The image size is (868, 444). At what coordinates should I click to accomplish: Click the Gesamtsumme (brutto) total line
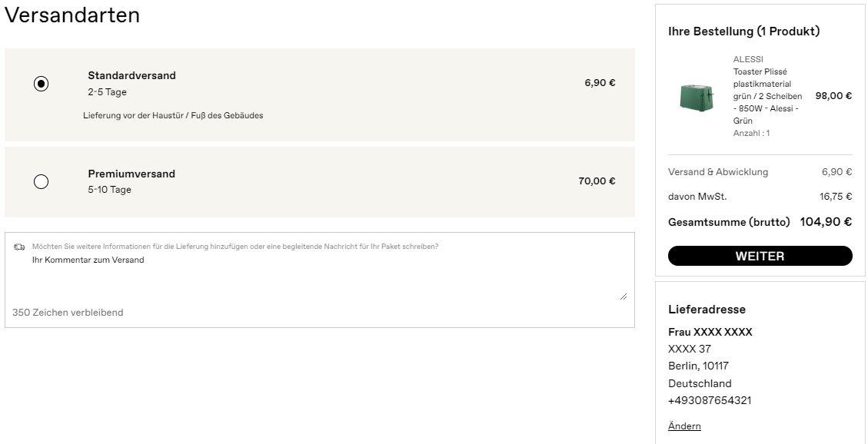click(760, 222)
